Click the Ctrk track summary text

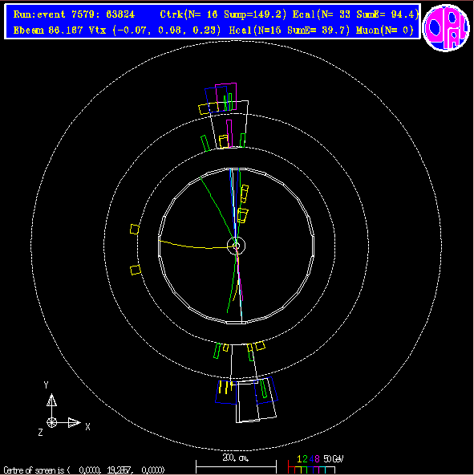pos(223,14)
